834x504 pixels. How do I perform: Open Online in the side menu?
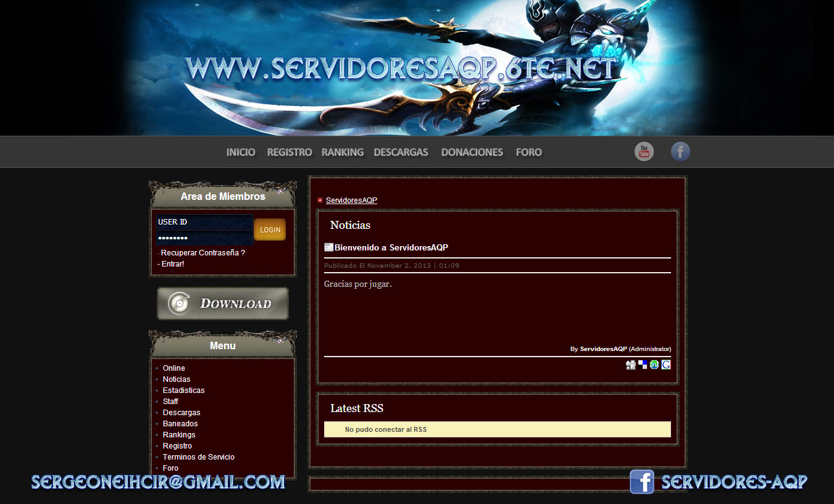pos(174,368)
